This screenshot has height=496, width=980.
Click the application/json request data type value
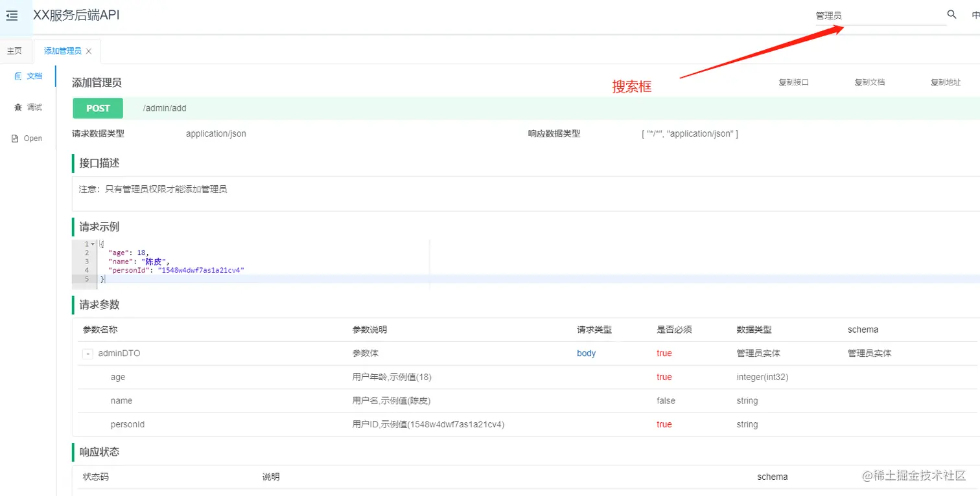coord(216,134)
